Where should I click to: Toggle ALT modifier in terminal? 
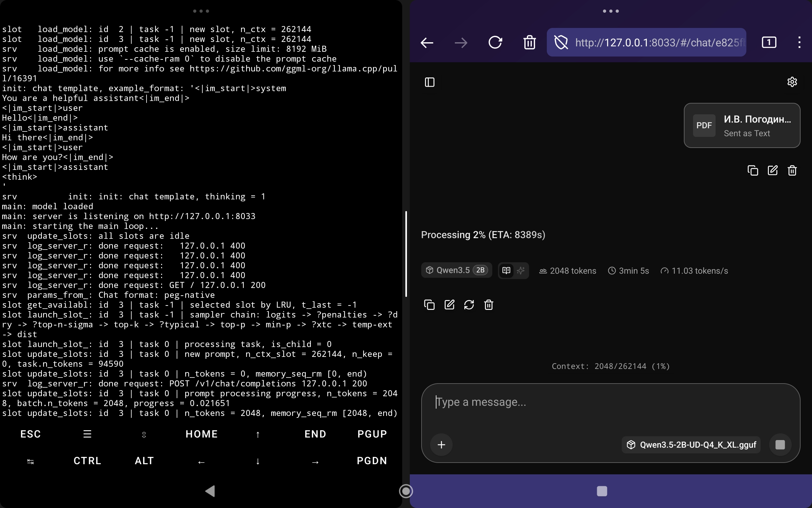pyautogui.click(x=144, y=461)
